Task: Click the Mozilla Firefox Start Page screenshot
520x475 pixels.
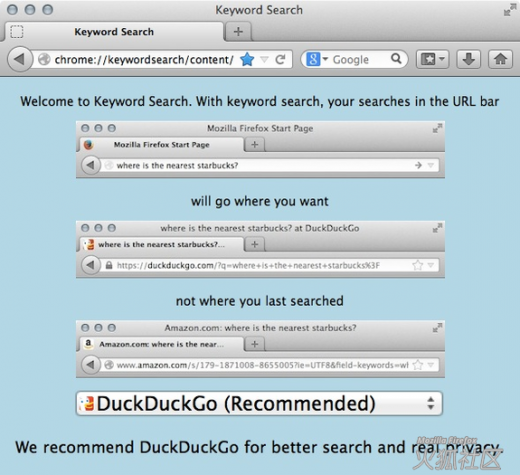Action: click(260, 149)
